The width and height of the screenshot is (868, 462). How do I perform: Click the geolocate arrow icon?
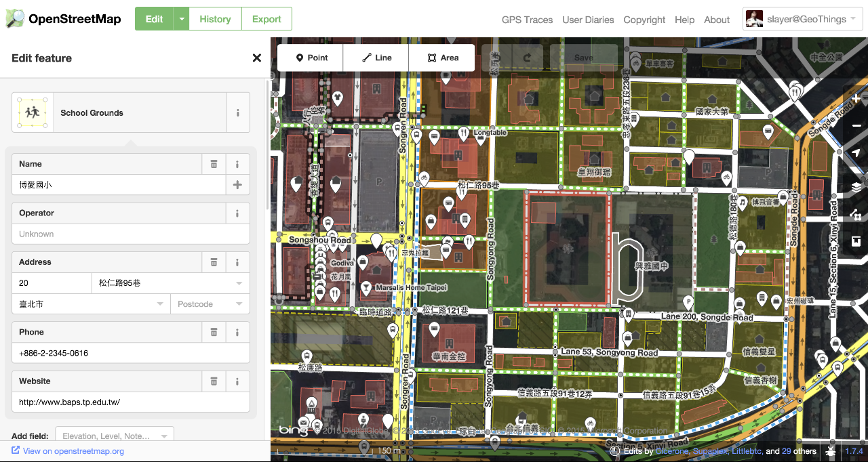click(856, 154)
